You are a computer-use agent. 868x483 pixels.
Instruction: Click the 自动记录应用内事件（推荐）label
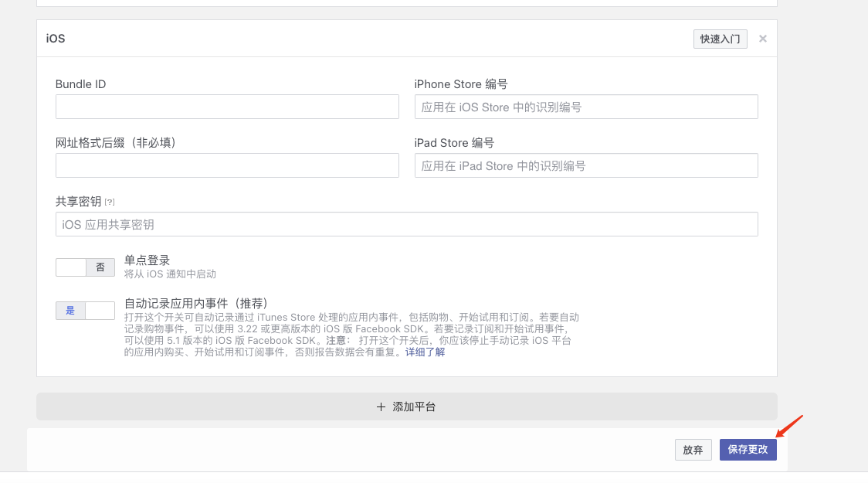click(196, 304)
